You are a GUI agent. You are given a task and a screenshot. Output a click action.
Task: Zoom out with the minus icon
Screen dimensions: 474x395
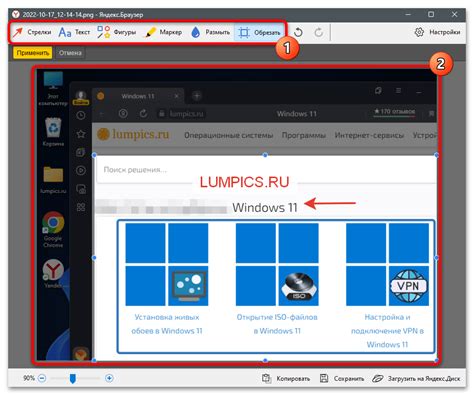coord(42,378)
